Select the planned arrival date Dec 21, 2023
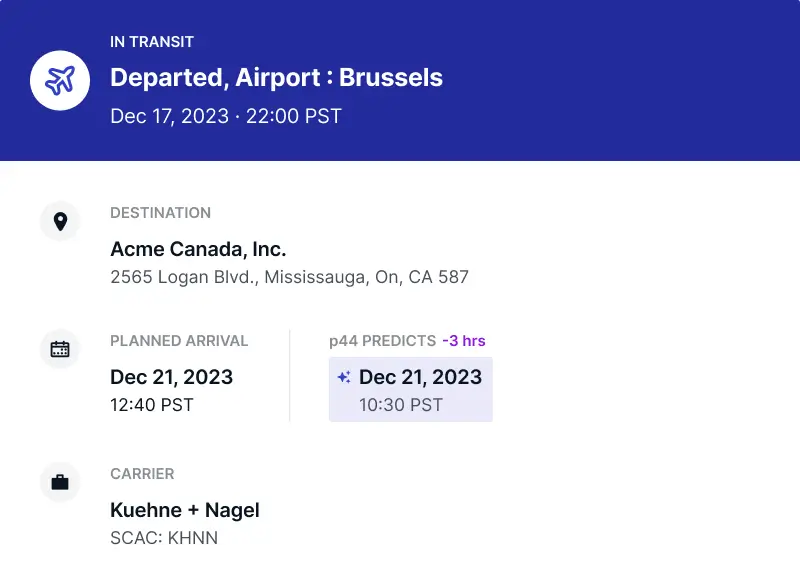 pos(171,377)
